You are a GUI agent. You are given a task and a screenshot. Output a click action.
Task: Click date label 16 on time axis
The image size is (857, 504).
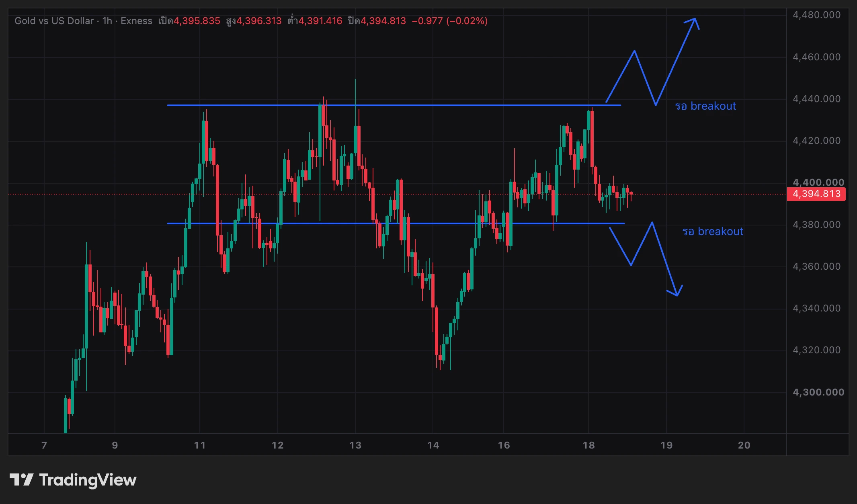[x=504, y=445]
